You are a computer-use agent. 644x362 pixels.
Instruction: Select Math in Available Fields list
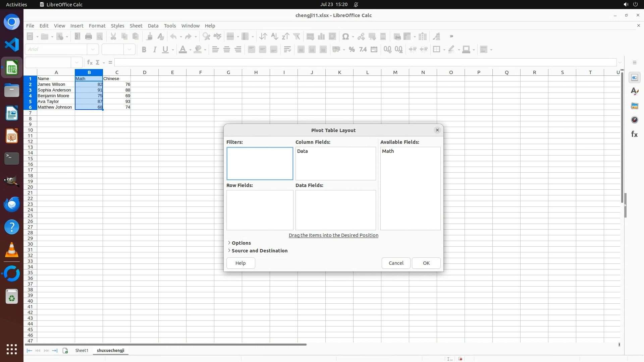(388, 151)
